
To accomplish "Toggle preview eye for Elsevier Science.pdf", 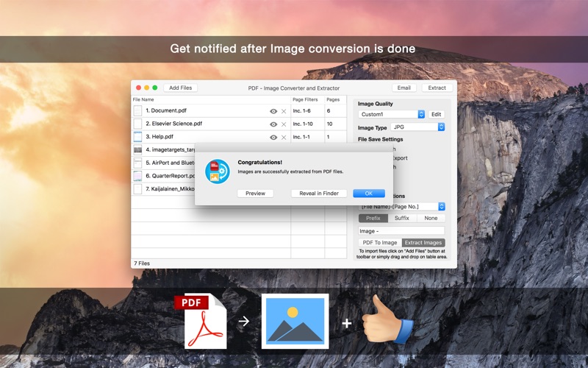I will (x=273, y=124).
